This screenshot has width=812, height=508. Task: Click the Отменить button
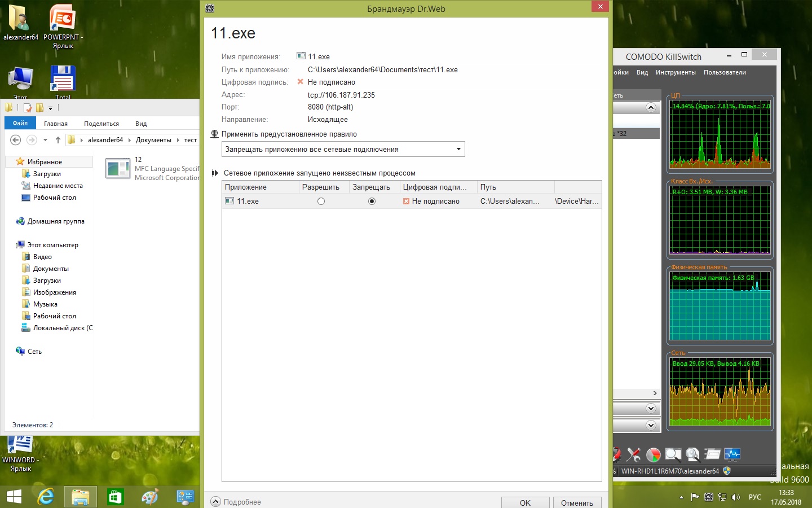pos(577,502)
